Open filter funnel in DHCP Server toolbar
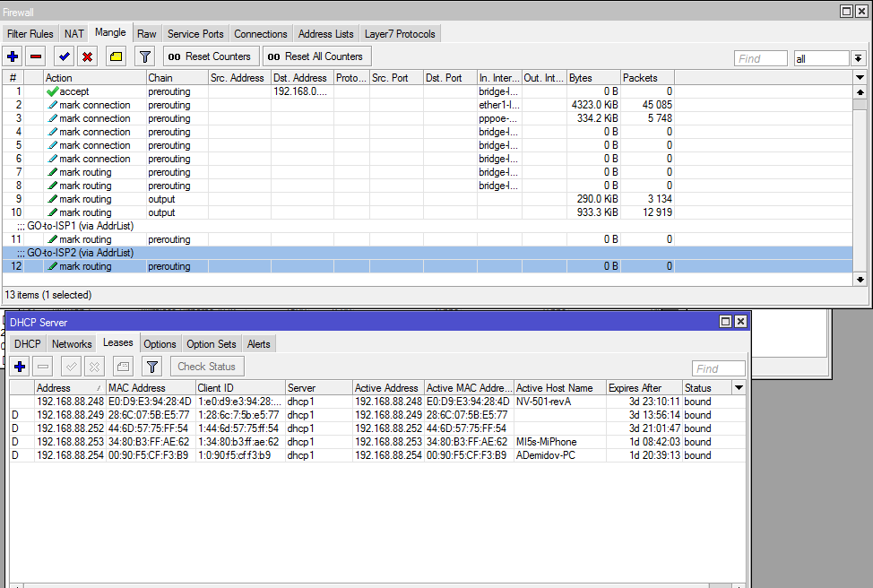The image size is (873, 588). 152,367
